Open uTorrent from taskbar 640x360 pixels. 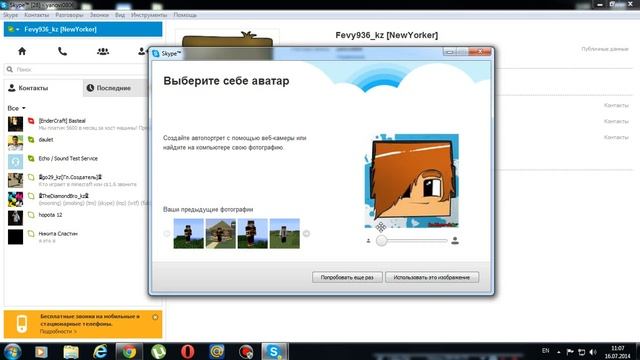[x=158, y=351]
